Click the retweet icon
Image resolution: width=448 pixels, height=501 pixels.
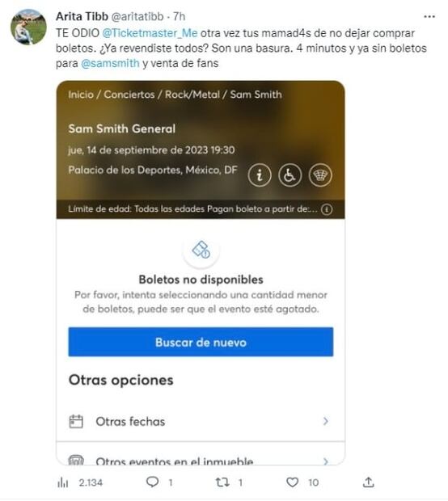222,482
